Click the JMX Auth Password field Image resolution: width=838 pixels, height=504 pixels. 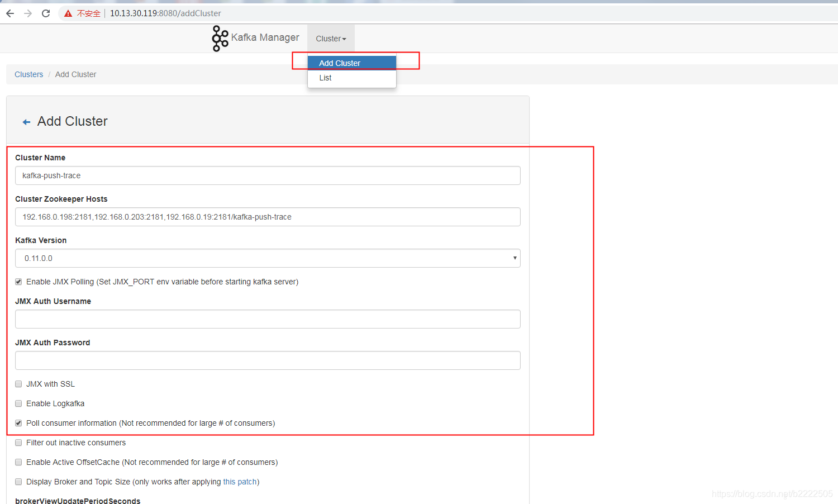click(x=268, y=360)
